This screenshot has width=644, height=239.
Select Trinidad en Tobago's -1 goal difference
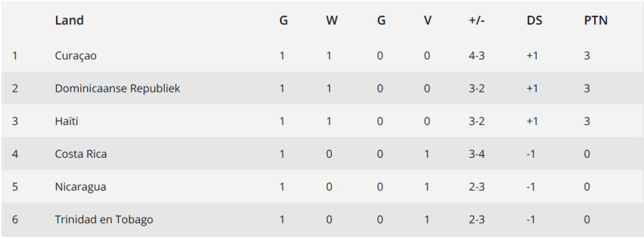point(531,220)
